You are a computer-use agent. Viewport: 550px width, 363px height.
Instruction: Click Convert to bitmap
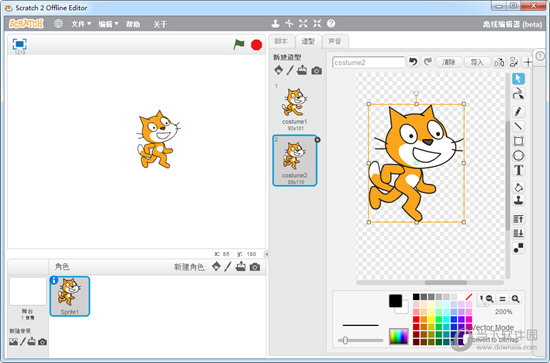pyautogui.click(x=494, y=340)
